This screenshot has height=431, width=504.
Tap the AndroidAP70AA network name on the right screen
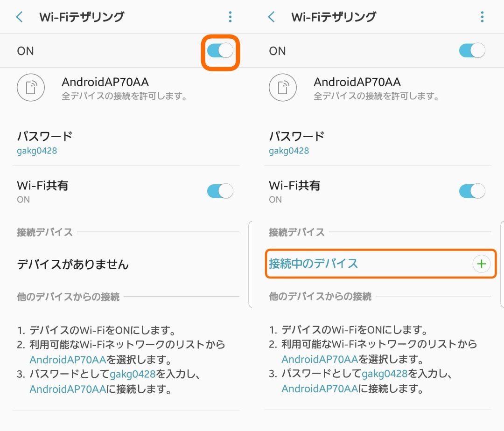coord(357,83)
